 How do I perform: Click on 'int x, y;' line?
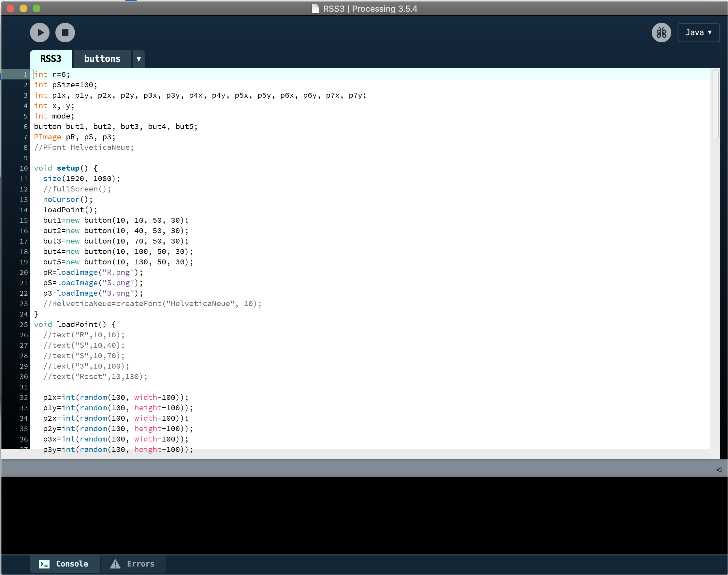[54, 106]
